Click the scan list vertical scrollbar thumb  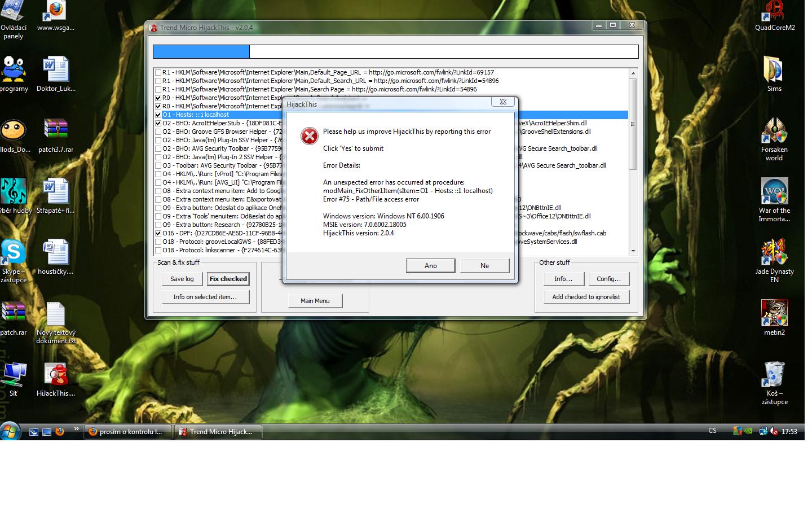[x=633, y=124]
